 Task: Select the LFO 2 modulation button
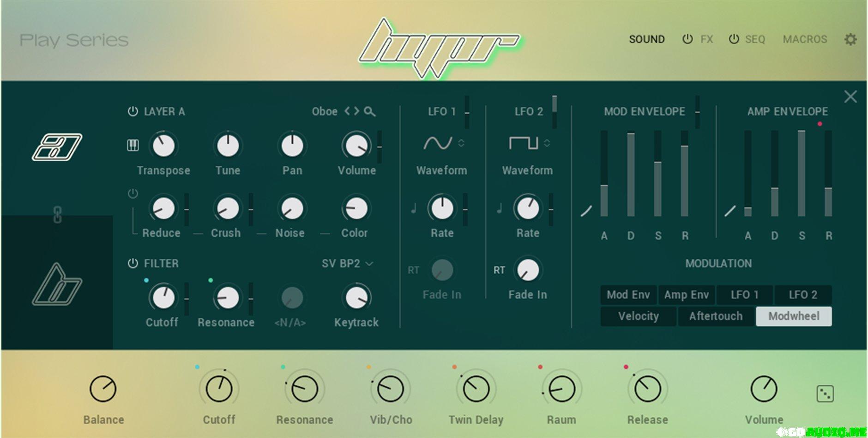tap(803, 295)
